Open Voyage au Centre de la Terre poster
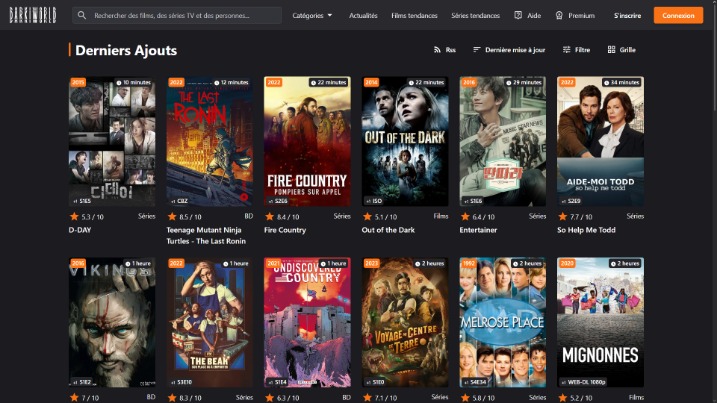 [405, 322]
